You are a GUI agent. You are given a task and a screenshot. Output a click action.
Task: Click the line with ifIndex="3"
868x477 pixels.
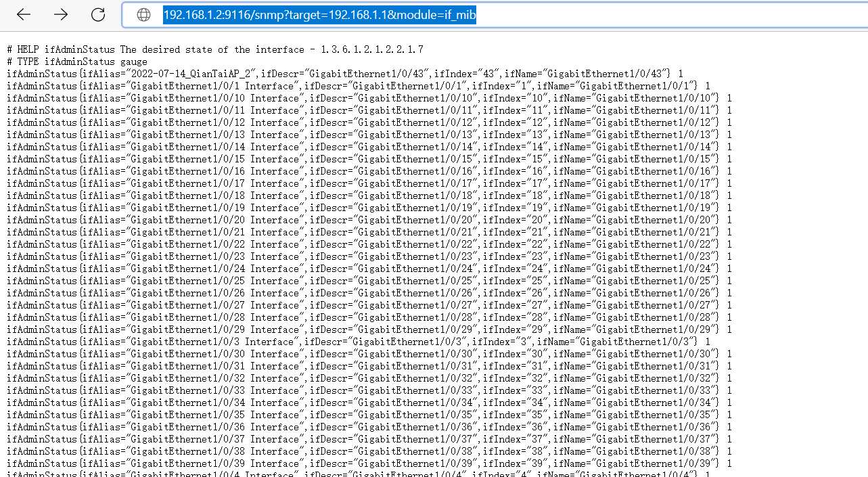point(359,342)
